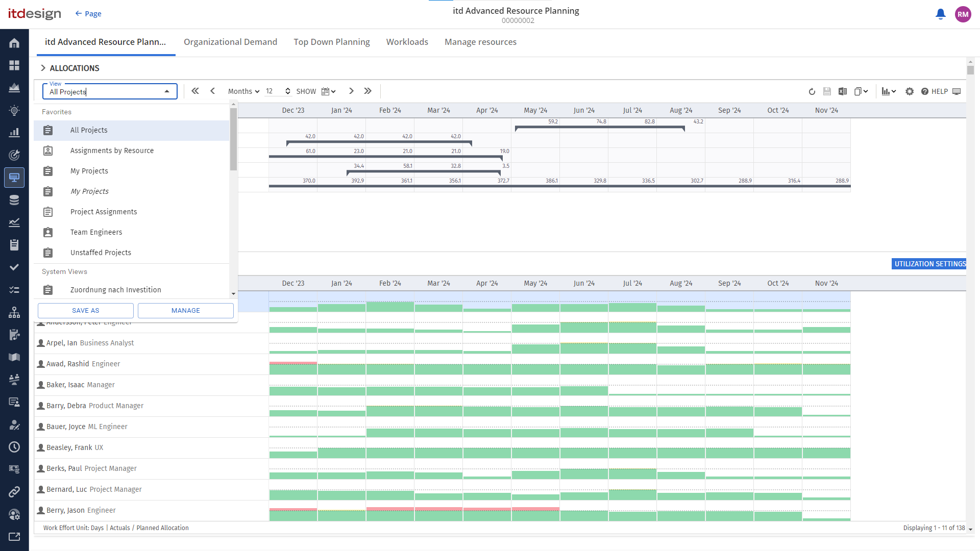Adjust the period count stepper
This screenshot has height=551, width=980.
(x=288, y=91)
